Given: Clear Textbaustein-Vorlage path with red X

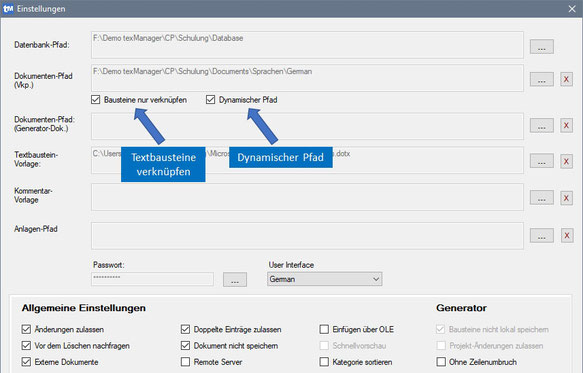Looking at the screenshot, I should (566, 161).
